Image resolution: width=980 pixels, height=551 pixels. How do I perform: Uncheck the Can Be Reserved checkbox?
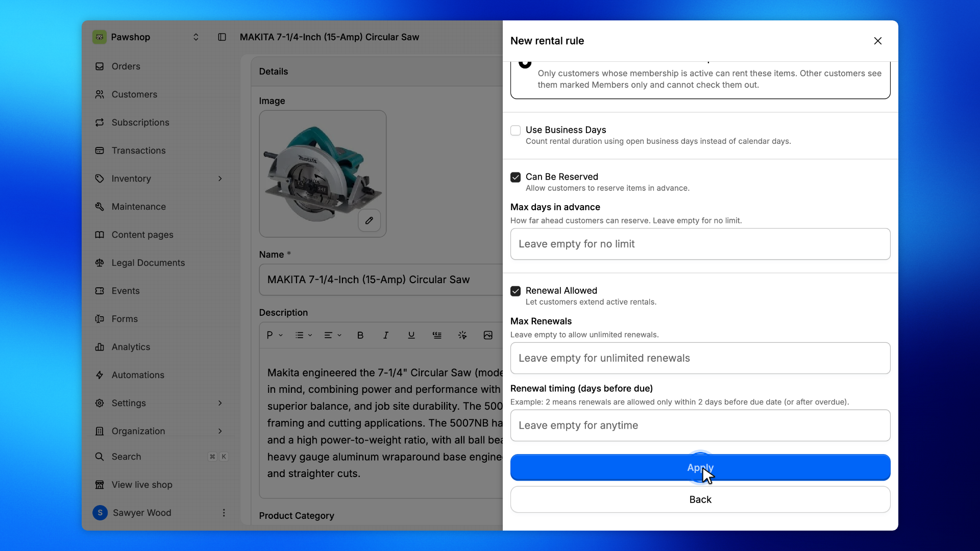(516, 178)
